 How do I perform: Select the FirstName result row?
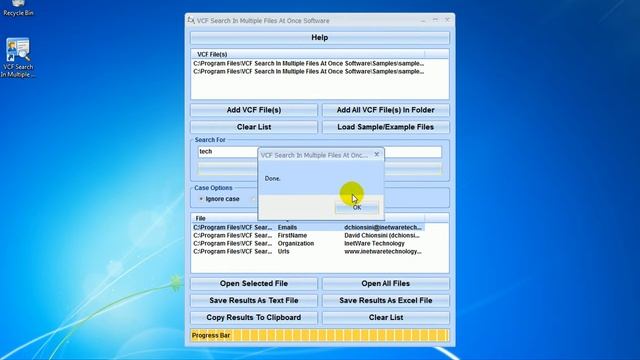(308, 236)
